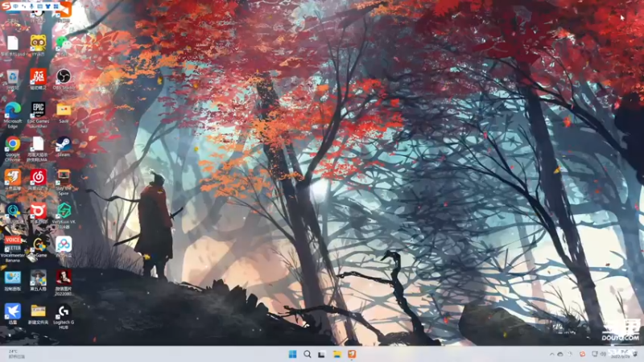Open volume control speaker icon

tap(603, 354)
